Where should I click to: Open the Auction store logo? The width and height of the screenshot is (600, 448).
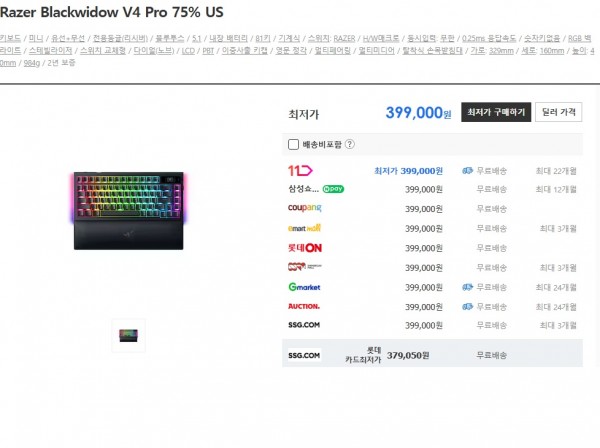tap(304, 306)
